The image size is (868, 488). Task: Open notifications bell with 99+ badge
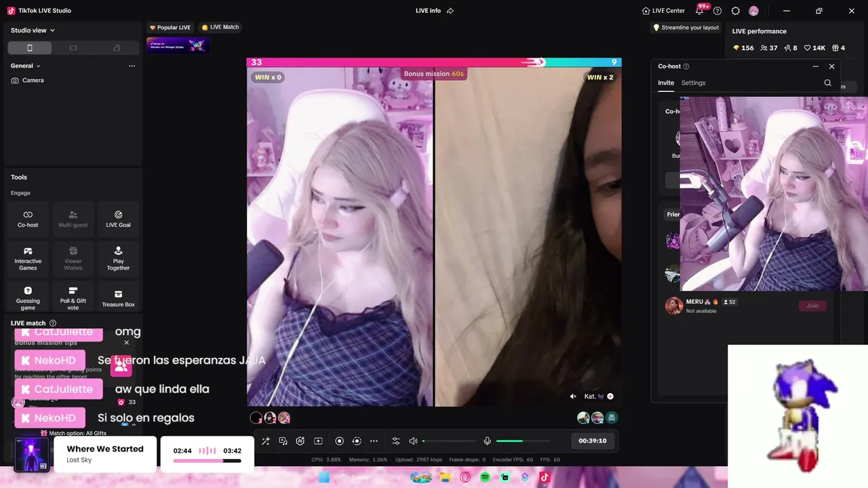[x=700, y=11]
